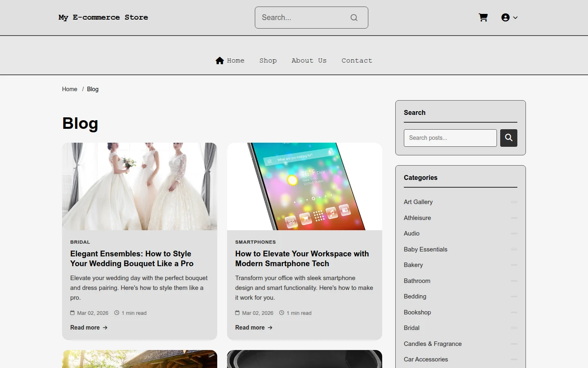Open the user account menu
588x368 pixels.
(509, 18)
